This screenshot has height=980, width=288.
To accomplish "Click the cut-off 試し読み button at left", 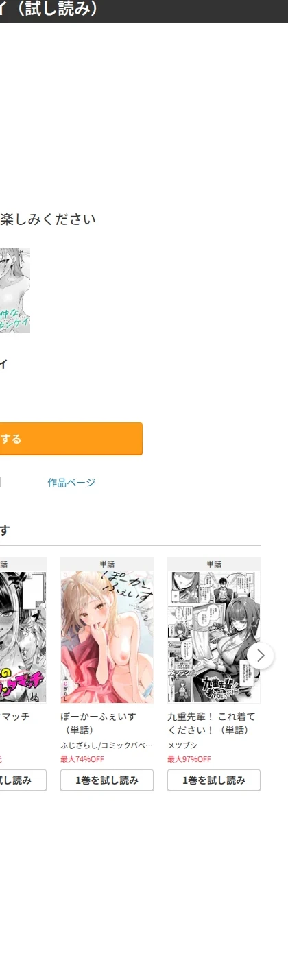I will [23, 780].
